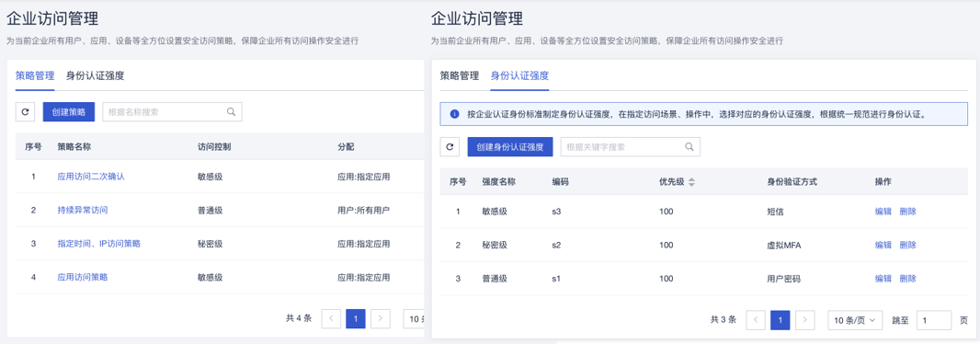The height and width of the screenshot is (344, 980).
Task: Go to next page in left pagination
Action: pyautogui.click(x=381, y=319)
